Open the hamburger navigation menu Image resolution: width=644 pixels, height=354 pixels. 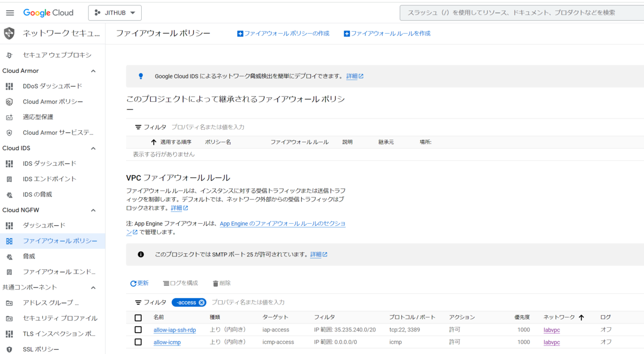click(10, 13)
